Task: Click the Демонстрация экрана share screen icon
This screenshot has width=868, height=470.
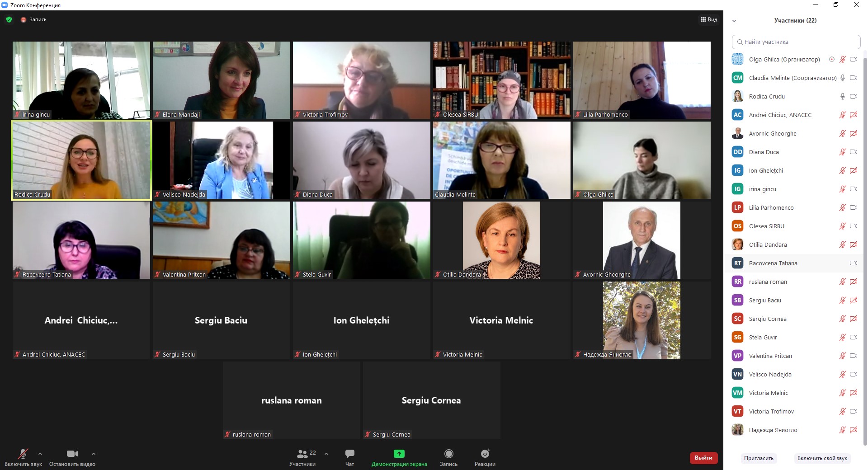Action: [x=399, y=454]
